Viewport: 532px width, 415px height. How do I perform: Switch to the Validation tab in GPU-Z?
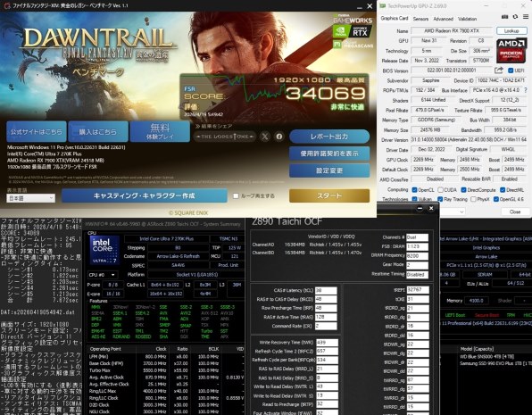tap(467, 19)
